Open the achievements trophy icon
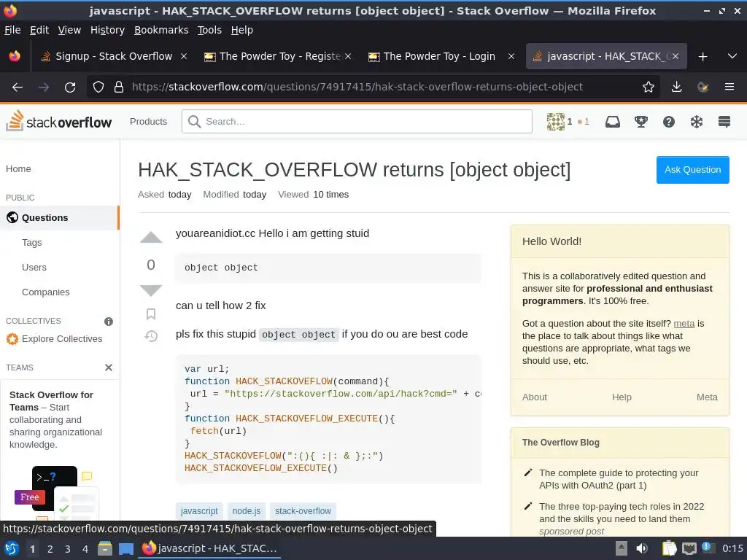 640,122
